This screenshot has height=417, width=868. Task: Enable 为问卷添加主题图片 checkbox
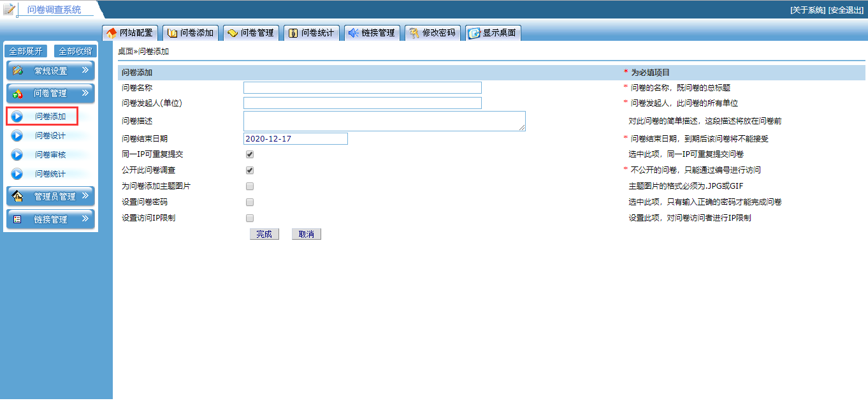250,186
